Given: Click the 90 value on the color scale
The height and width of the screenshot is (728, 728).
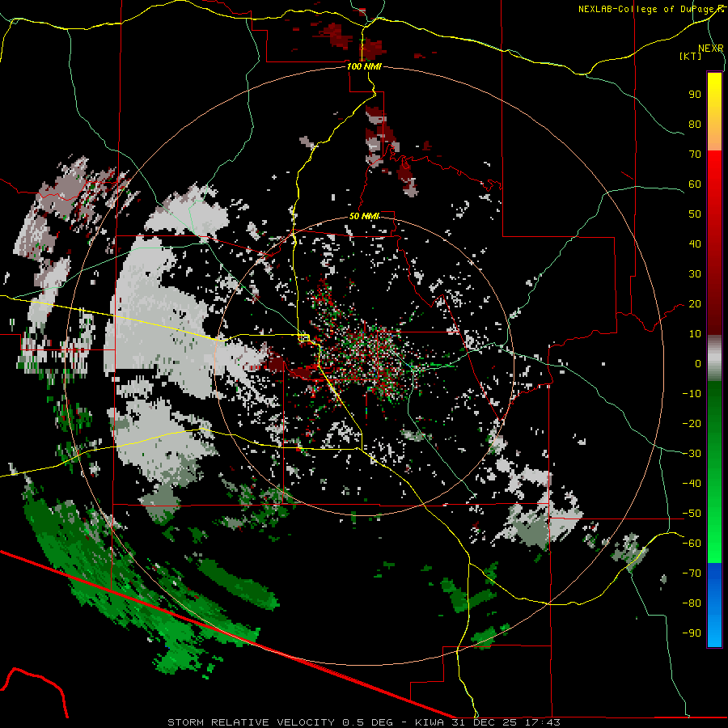Looking at the screenshot, I should coord(695,95).
